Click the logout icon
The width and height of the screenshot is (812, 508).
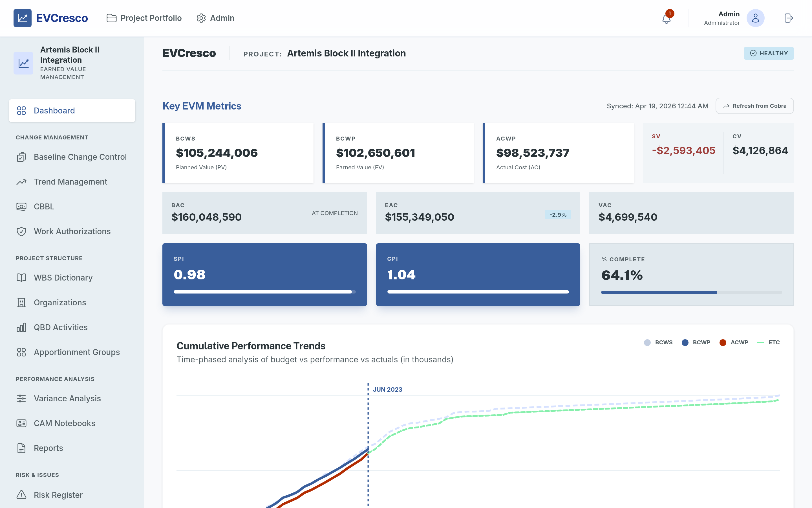789,18
